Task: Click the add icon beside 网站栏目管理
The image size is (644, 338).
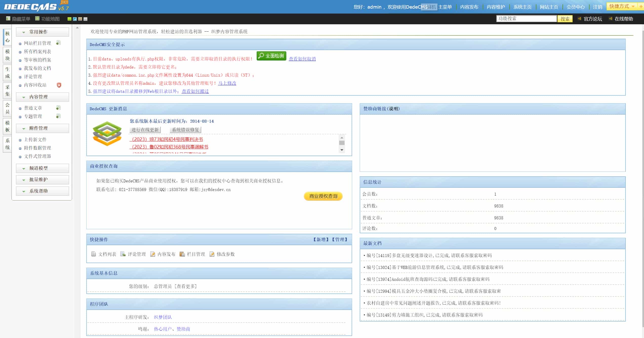Action: point(58,43)
